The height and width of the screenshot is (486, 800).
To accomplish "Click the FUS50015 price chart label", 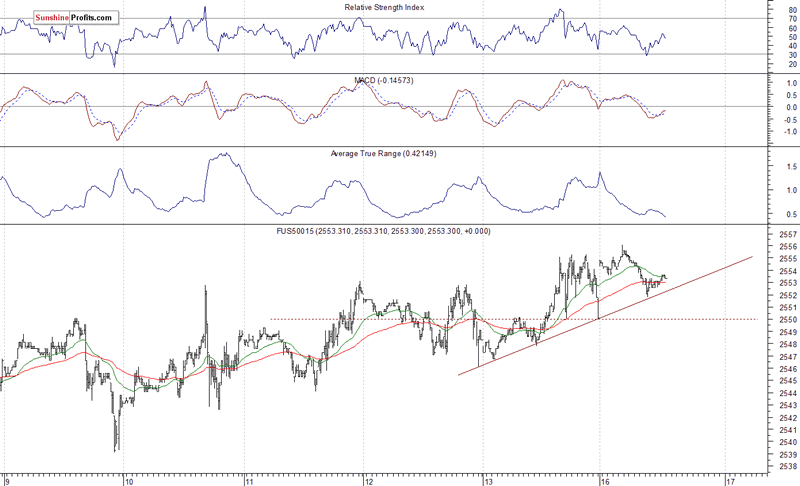I will point(399,231).
